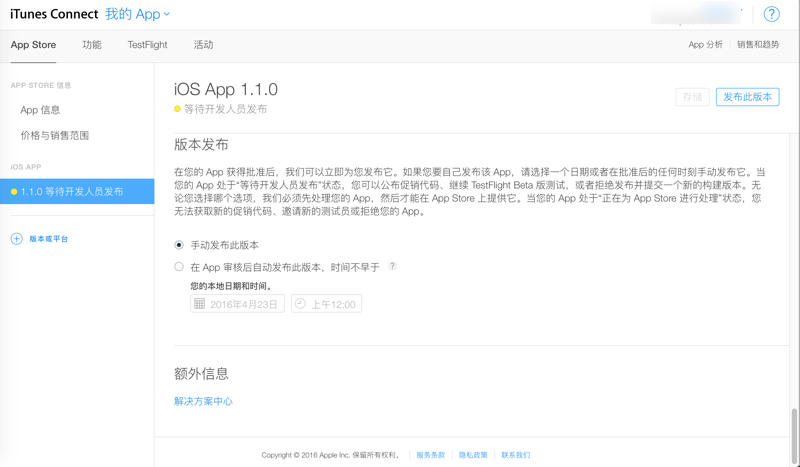This screenshot has width=800, height=467.
Task: Open the 联系我们 footer link
Action: pyautogui.click(x=515, y=455)
